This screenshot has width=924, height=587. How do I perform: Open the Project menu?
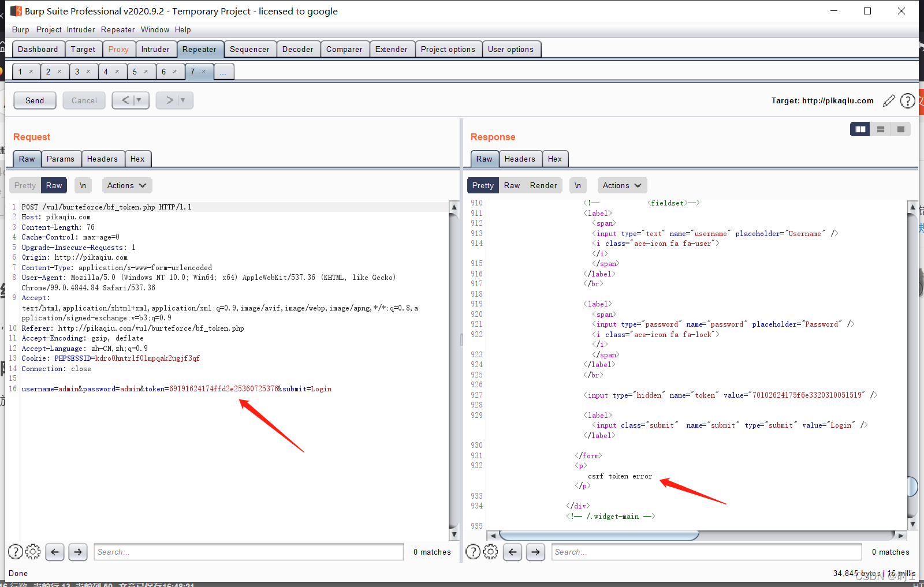[49, 29]
